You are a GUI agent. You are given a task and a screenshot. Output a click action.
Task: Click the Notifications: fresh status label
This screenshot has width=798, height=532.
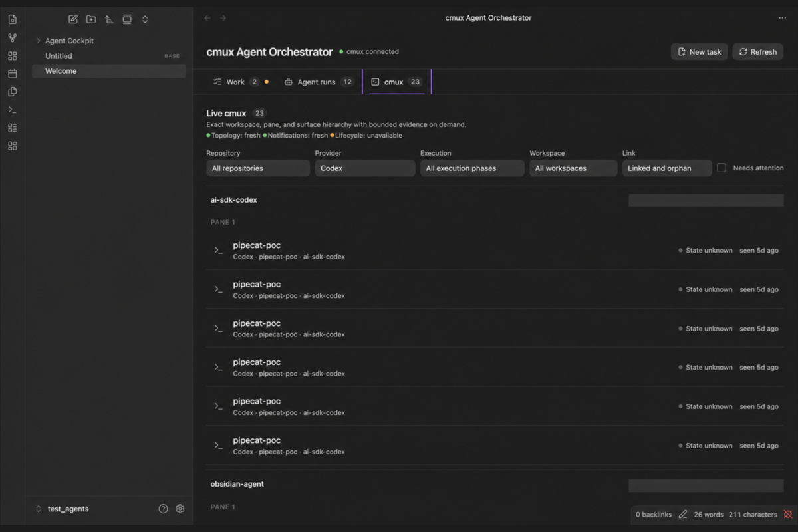click(295, 136)
